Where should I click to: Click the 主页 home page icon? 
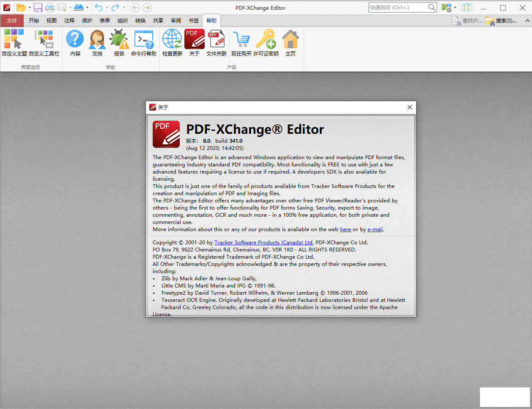291,42
